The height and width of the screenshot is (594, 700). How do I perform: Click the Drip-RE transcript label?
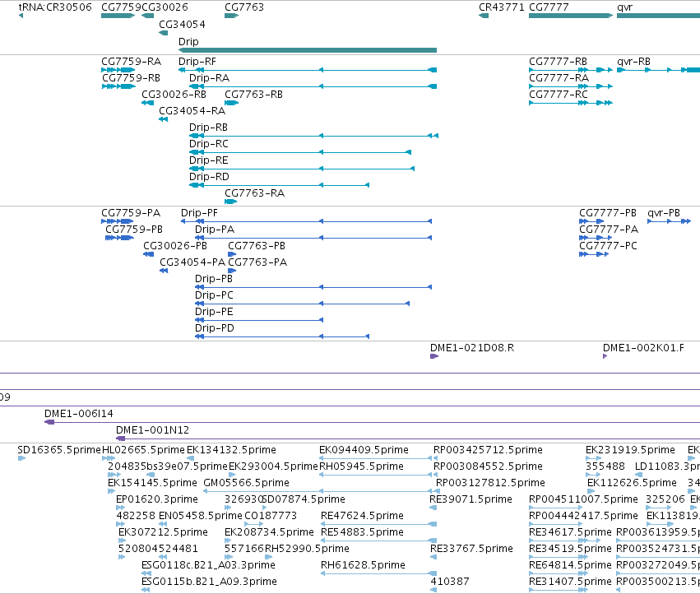208,160
